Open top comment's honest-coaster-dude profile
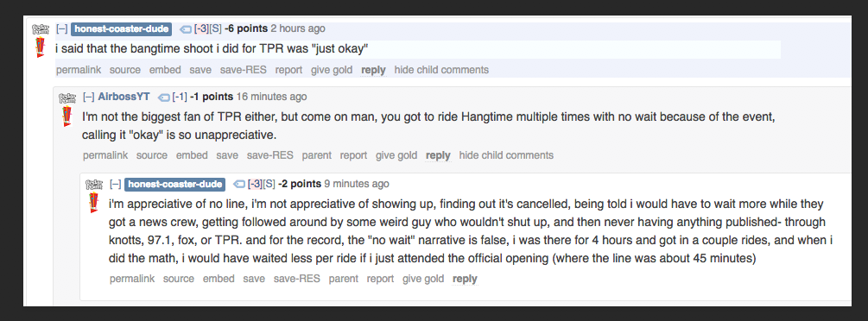 (x=121, y=28)
